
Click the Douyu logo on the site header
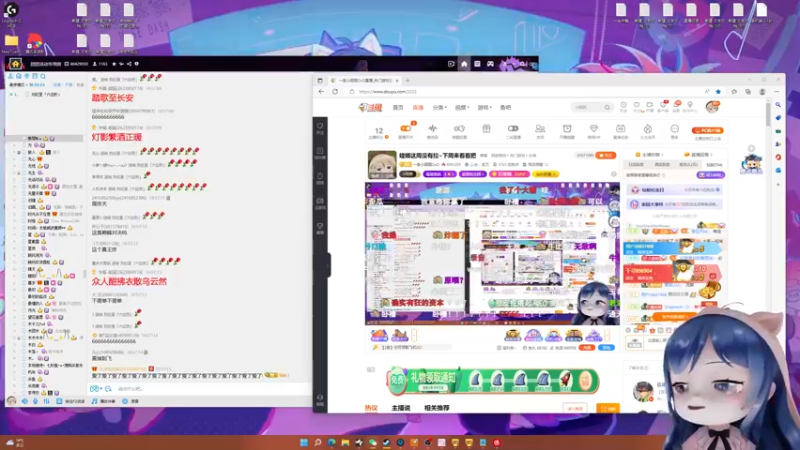(370, 108)
